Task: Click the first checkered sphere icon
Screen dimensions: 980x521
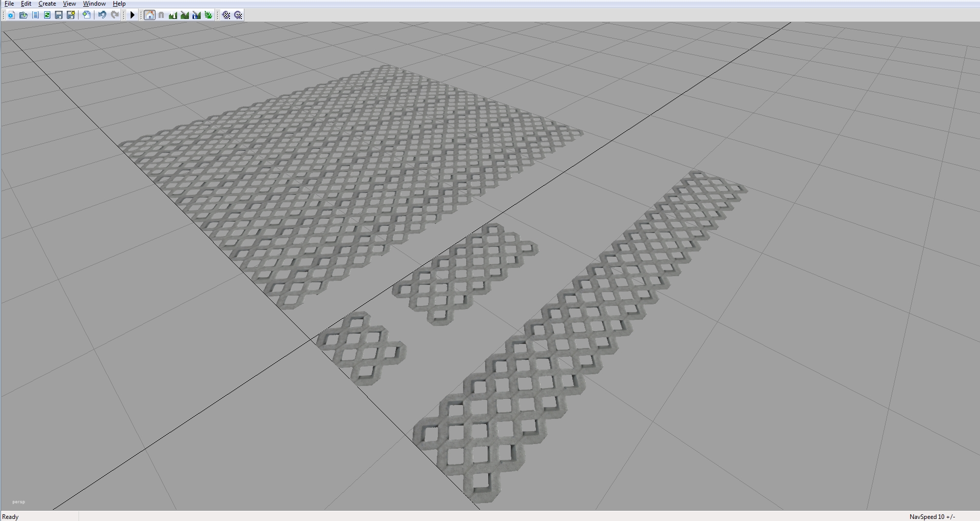Action: coord(226,15)
